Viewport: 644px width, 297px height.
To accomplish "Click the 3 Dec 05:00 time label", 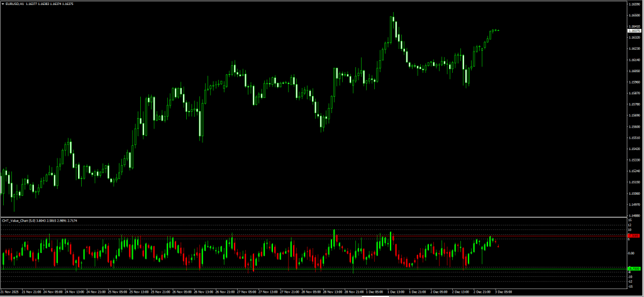I will [x=504, y=292].
